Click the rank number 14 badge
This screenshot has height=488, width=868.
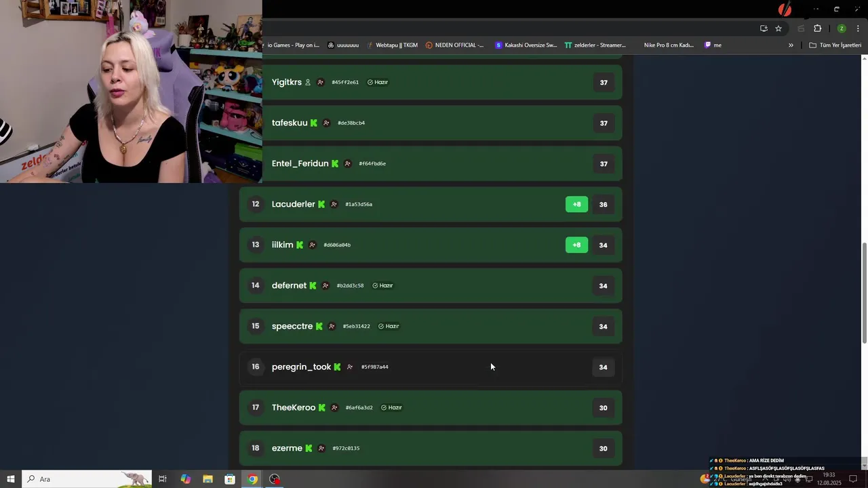pos(256,285)
